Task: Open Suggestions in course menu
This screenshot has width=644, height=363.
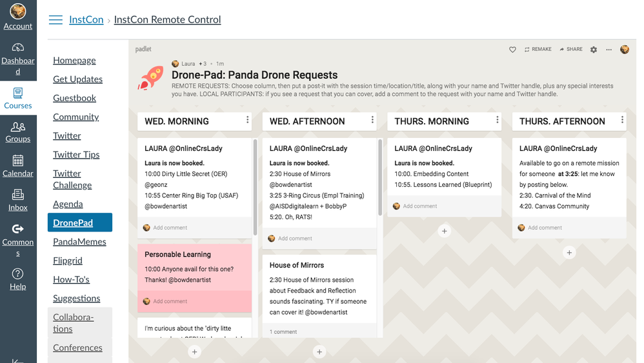Action: (76, 298)
